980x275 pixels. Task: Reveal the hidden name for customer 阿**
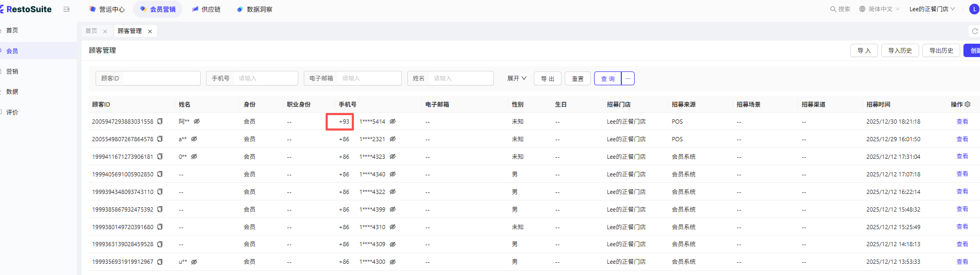[x=196, y=122]
